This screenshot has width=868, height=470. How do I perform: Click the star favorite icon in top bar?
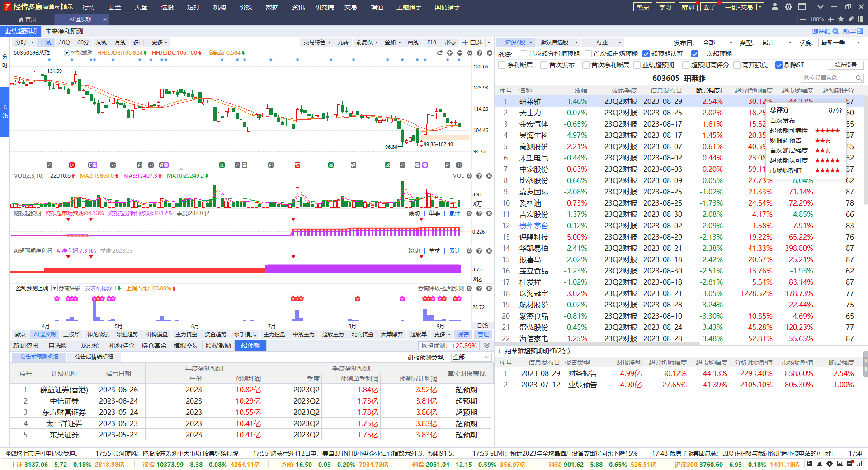point(841,19)
